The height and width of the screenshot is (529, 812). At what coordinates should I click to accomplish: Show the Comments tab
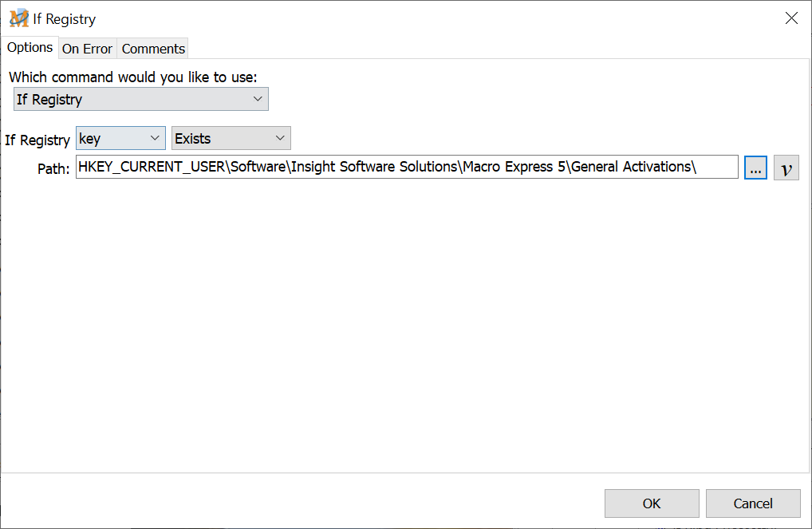point(153,49)
